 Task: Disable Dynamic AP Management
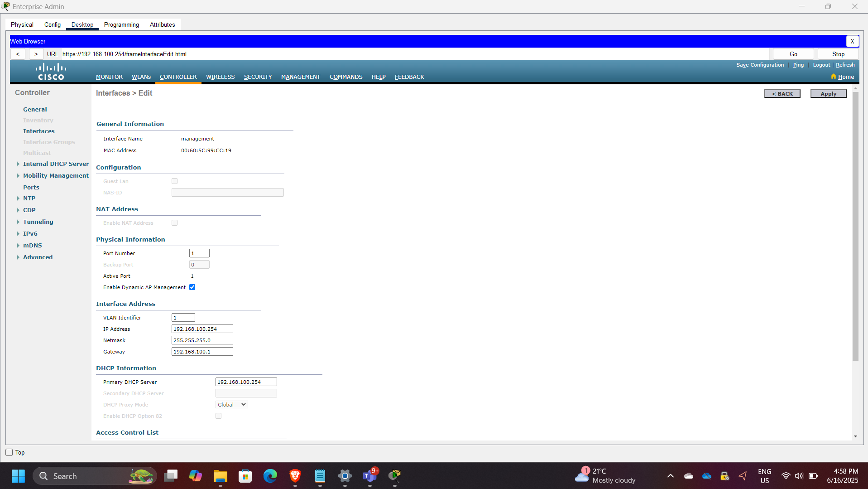192,287
